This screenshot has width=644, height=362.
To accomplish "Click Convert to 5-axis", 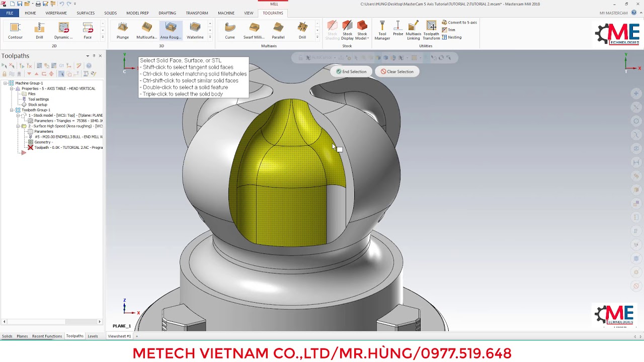I will (x=459, y=23).
